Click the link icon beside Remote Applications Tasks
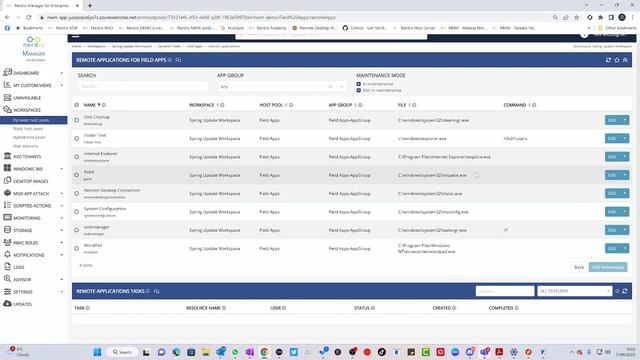The image size is (640, 360). click(x=156, y=291)
